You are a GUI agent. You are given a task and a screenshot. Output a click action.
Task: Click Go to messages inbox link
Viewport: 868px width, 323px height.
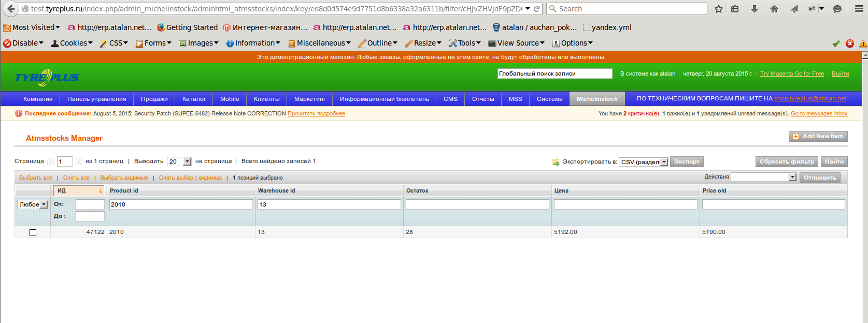tap(819, 113)
